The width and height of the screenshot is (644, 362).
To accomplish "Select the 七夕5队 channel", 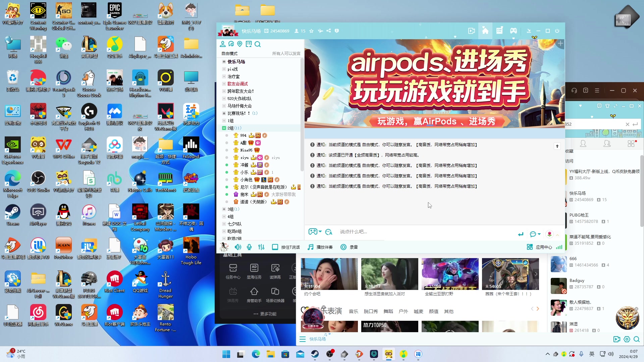I will (234, 224).
